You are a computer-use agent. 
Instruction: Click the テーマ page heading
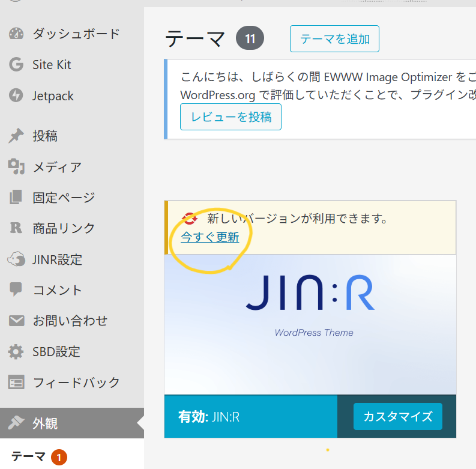tap(195, 38)
